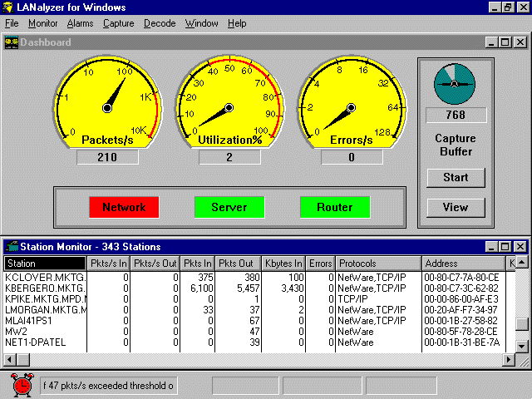Select the KCLOVER.MKTG station row
This screenshot has height=399, width=532.
pyautogui.click(x=259, y=277)
